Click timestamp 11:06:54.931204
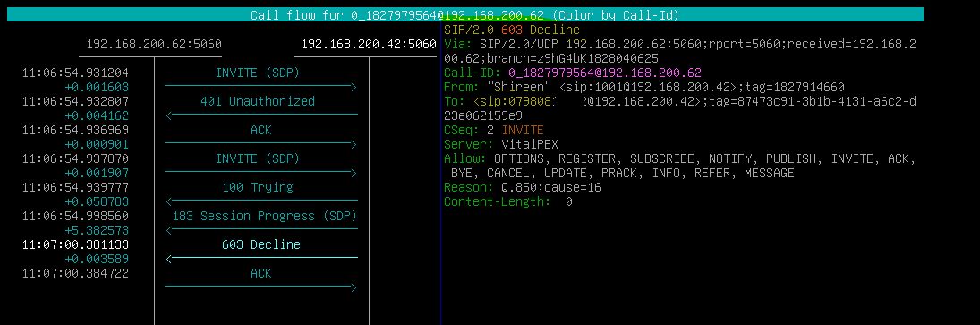 pyautogui.click(x=75, y=73)
